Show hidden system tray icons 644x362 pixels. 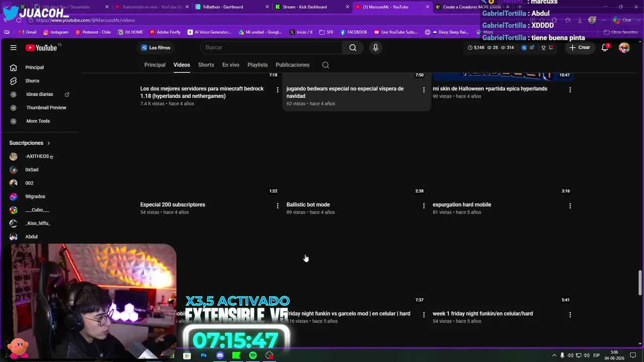(554, 355)
